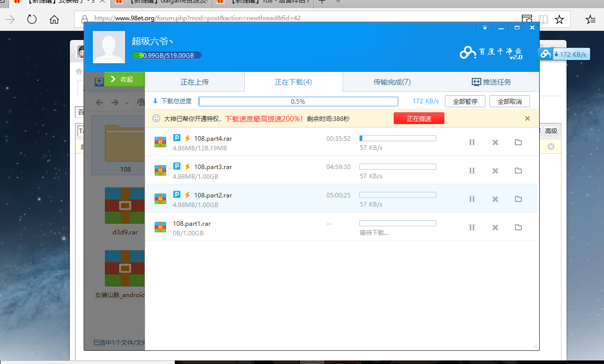This screenshot has height=364, width=604.
Task: Click the red 正在提速 button
Action: pyautogui.click(x=419, y=118)
